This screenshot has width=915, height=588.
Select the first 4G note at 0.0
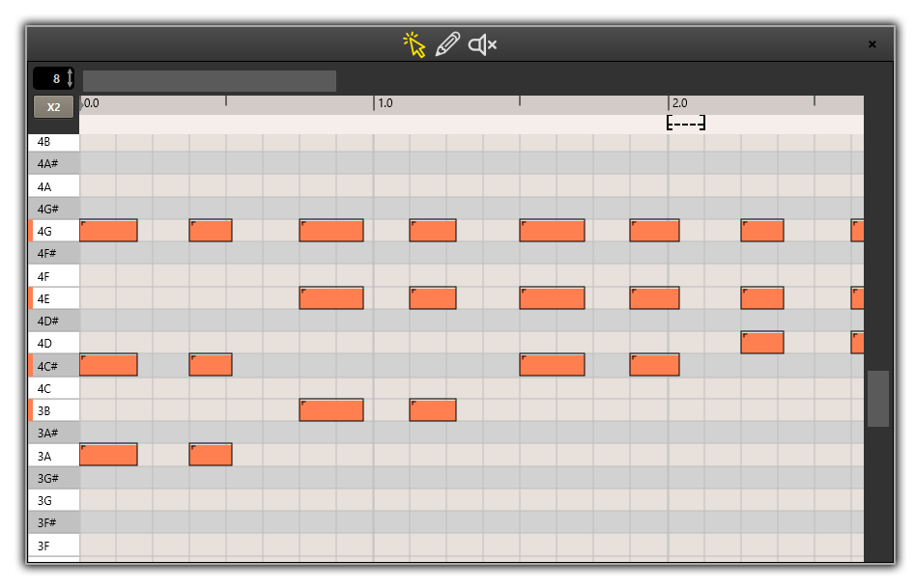[108, 231]
